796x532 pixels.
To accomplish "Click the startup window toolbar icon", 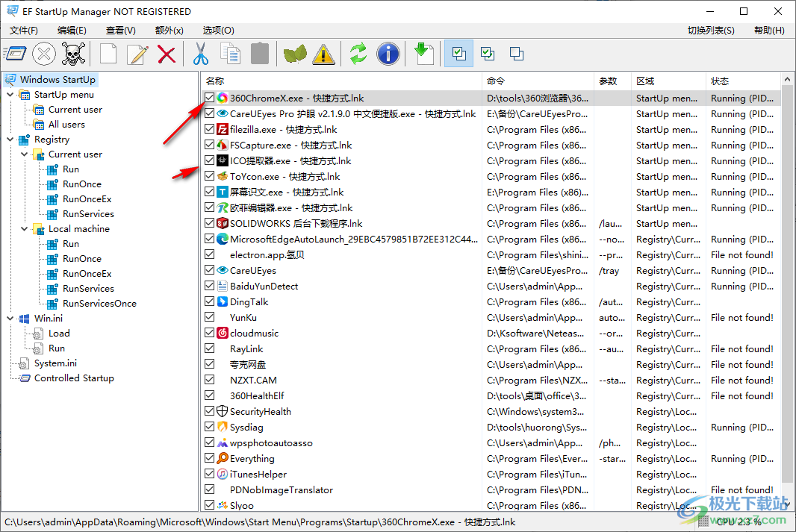I will coord(15,54).
